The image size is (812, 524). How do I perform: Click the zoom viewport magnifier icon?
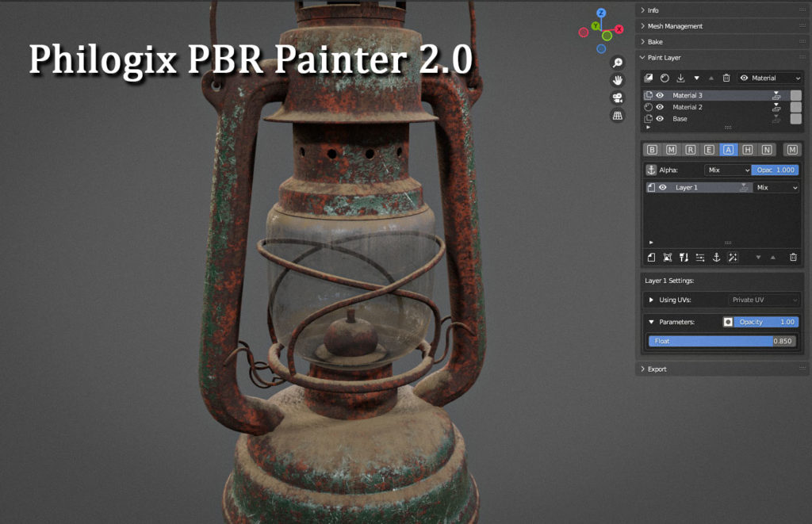618,63
